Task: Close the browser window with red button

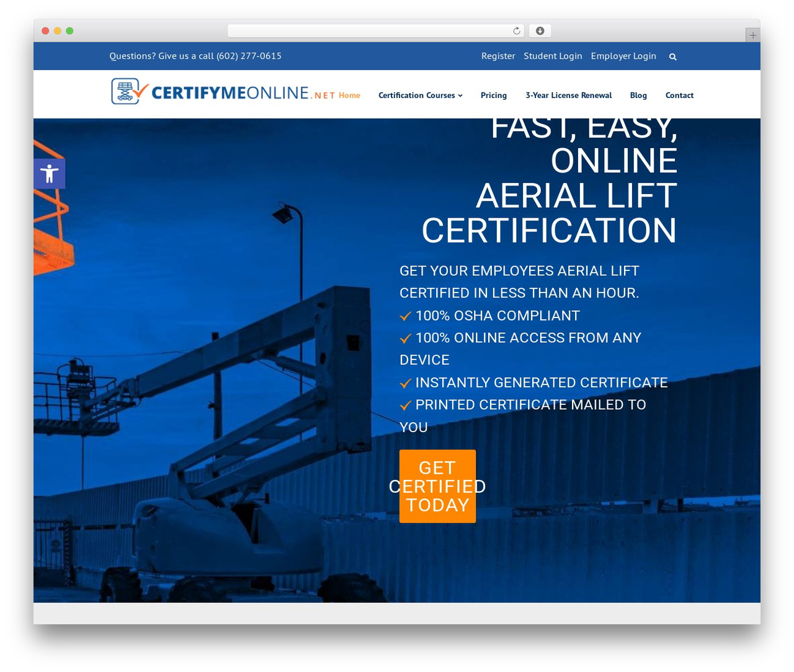Action: tap(45, 31)
